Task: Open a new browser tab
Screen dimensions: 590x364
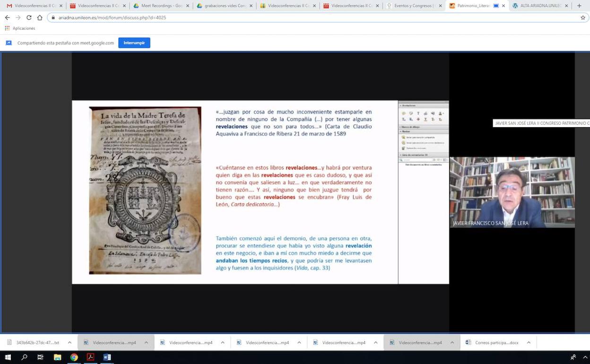Action: [579, 6]
